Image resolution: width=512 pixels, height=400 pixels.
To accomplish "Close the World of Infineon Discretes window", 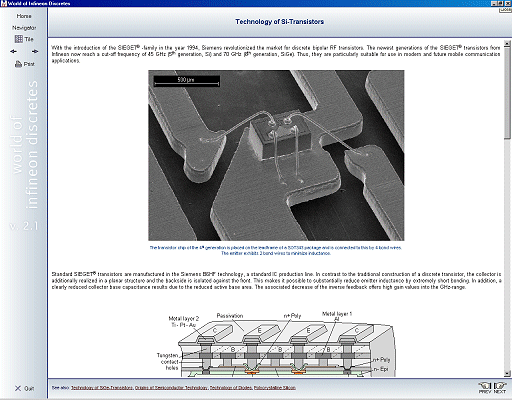I will (508, 3).
